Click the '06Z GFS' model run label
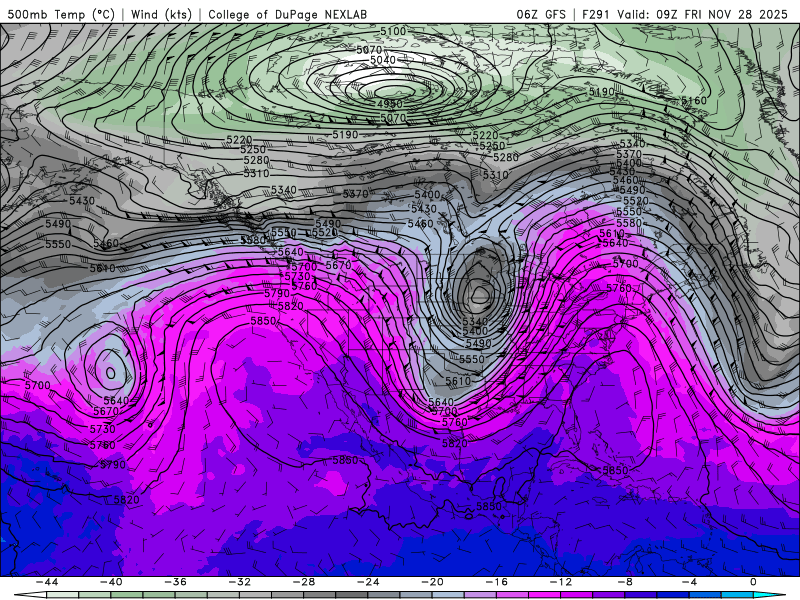Screen dimensions: 800x600 coord(541,14)
